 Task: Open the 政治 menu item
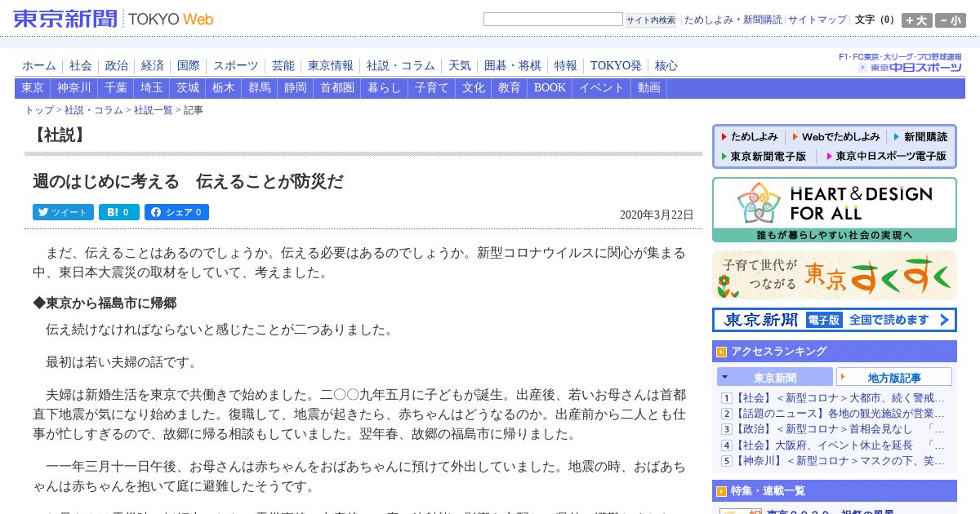[117, 66]
